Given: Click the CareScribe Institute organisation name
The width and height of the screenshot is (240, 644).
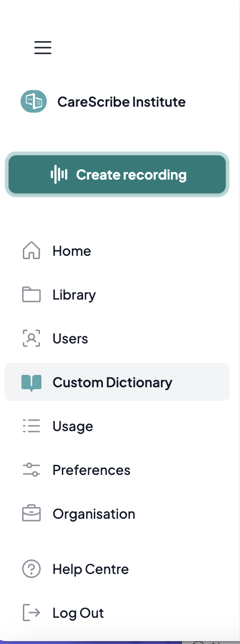Looking at the screenshot, I should tap(121, 101).
